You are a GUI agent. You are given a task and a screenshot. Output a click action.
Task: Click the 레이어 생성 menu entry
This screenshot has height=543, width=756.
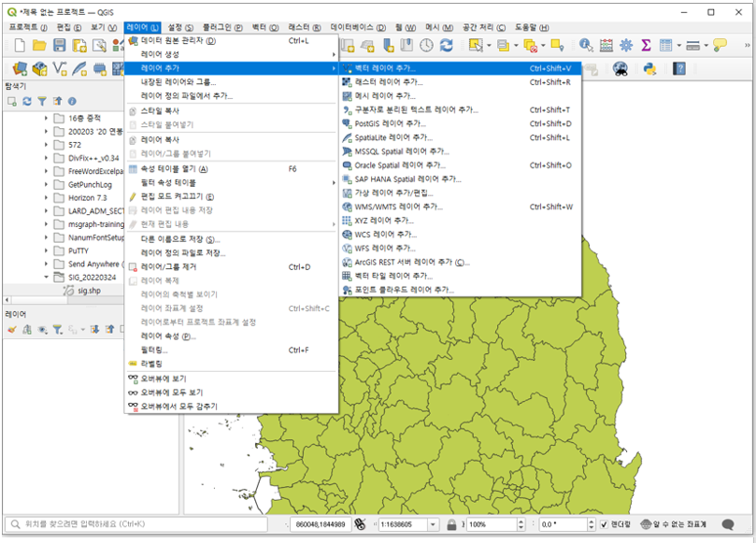point(232,54)
